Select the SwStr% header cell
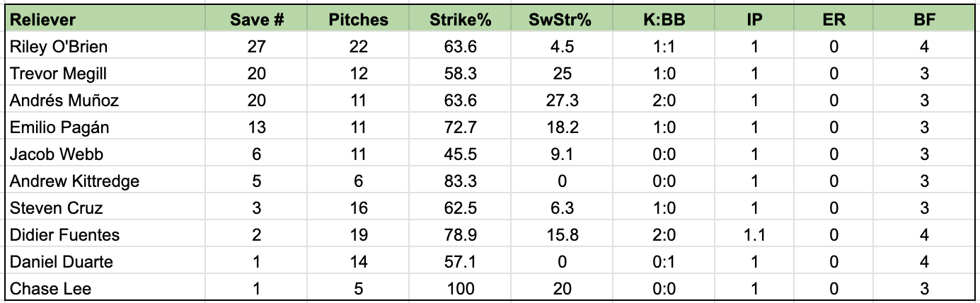 pos(563,20)
